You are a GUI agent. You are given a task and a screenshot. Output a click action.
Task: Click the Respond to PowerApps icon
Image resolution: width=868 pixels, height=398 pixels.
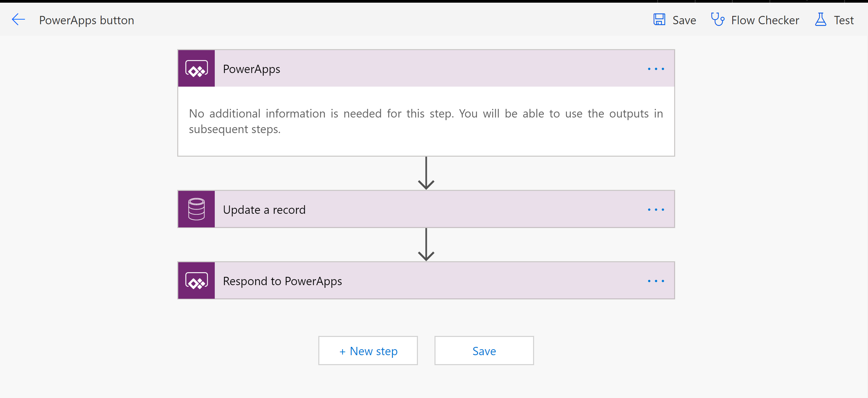tap(197, 281)
